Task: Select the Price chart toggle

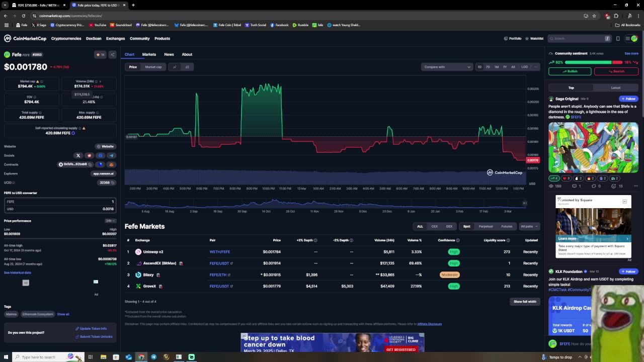Action: click(x=133, y=67)
